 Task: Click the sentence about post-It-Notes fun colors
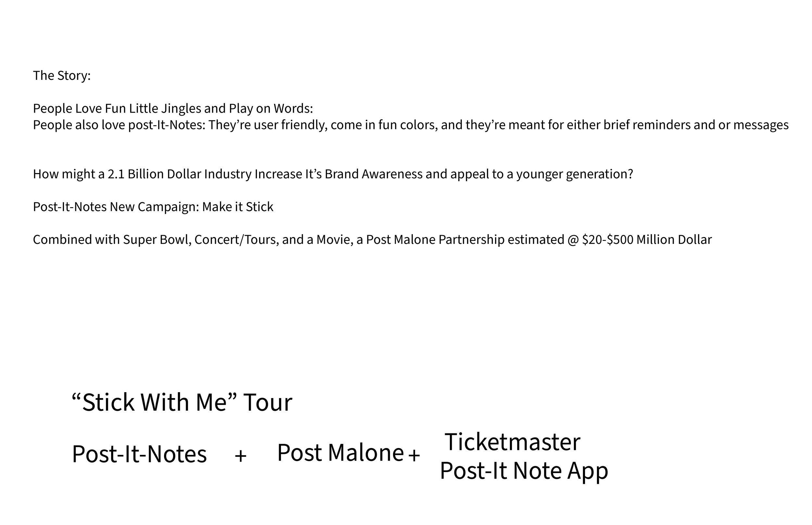tap(411, 125)
